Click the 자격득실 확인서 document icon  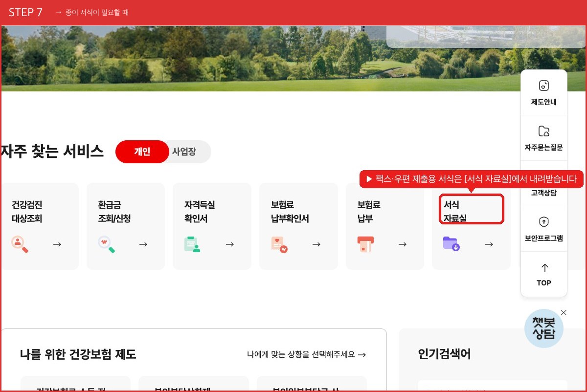click(x=192, y=244)
